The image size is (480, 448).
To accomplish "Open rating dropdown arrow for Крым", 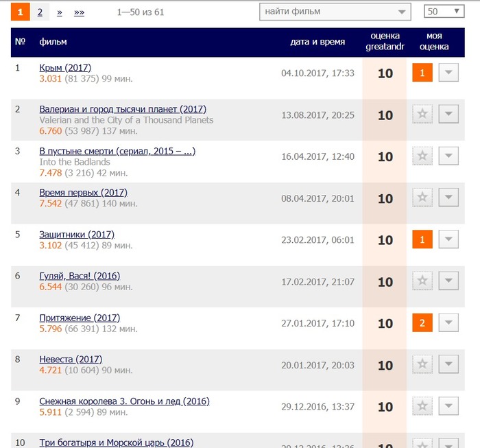I will coord(448,73).
